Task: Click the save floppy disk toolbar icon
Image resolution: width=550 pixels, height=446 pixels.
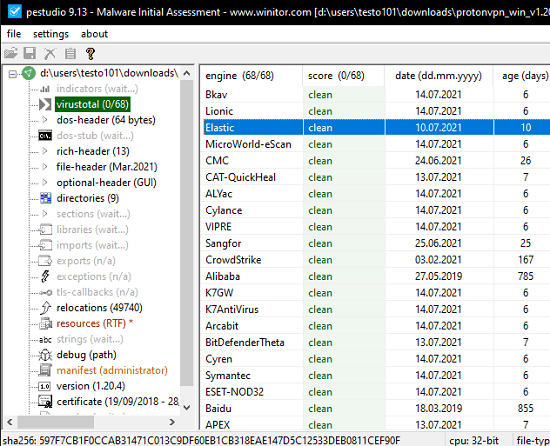Action: (30, 53)
